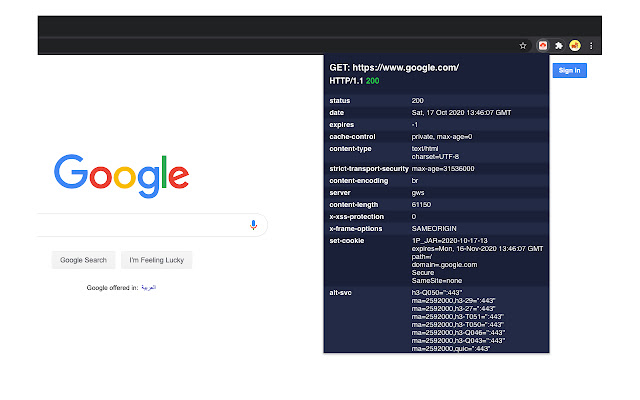This screenshot has width=640, height=400.
Task: Open Chrome's three-dot menu
Action: coord(591,46)
